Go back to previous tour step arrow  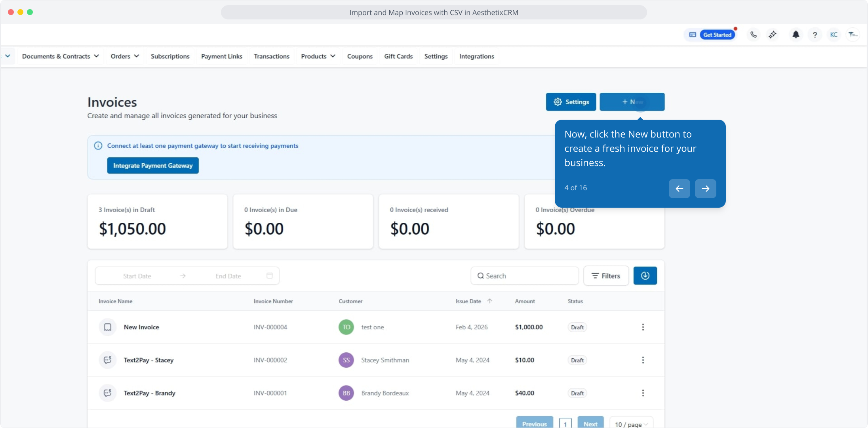[679, 189]
